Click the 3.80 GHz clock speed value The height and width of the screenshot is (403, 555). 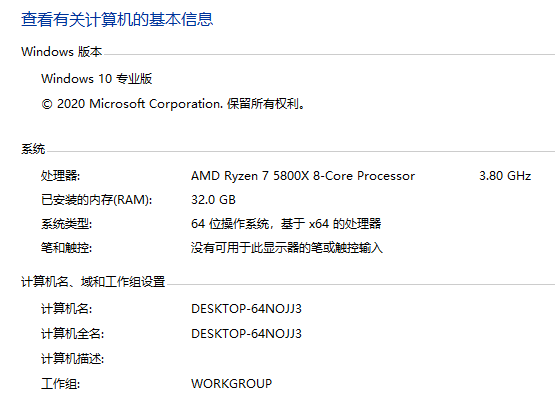click(x=505, y=176)
